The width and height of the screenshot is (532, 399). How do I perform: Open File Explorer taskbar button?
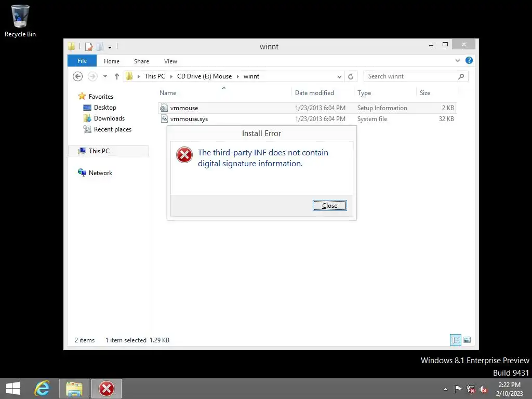(74, 389)
